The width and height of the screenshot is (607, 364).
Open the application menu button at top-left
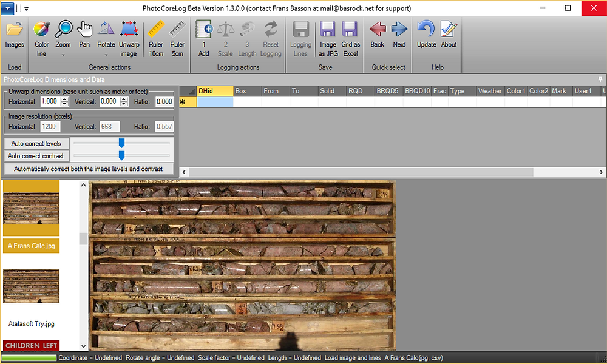tap(7, 8)
